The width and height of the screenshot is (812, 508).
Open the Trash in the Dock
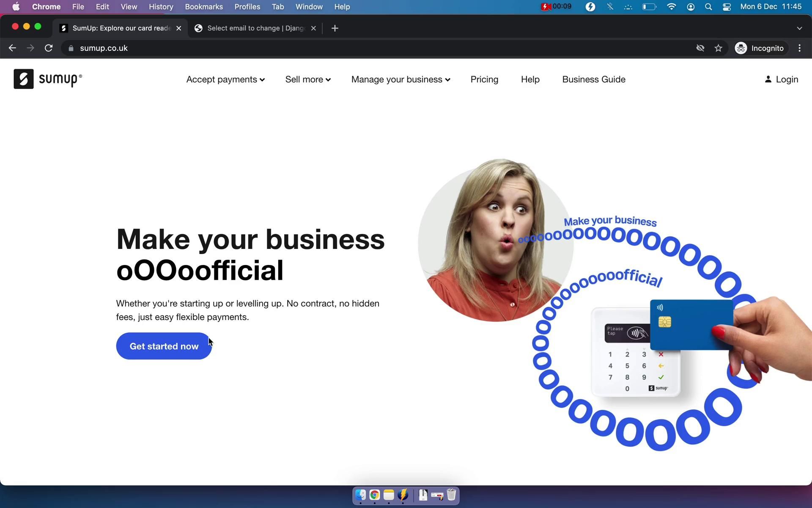(451, 495)
